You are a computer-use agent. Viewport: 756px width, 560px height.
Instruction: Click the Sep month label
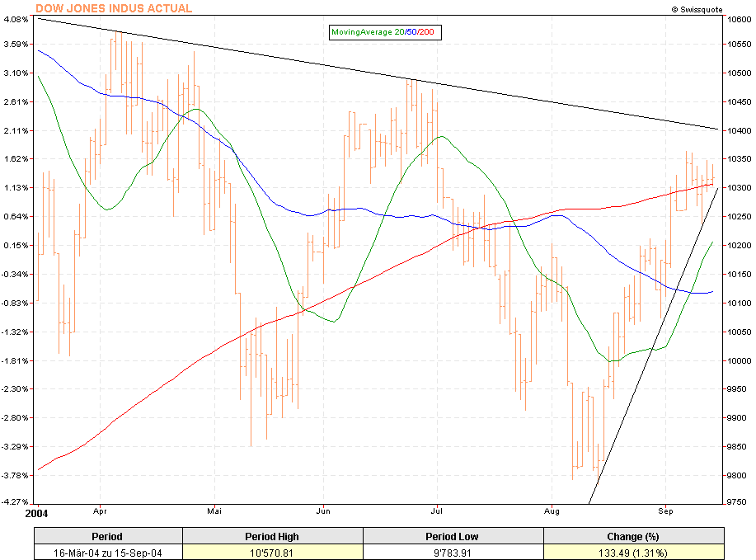(x=665, y=511)
